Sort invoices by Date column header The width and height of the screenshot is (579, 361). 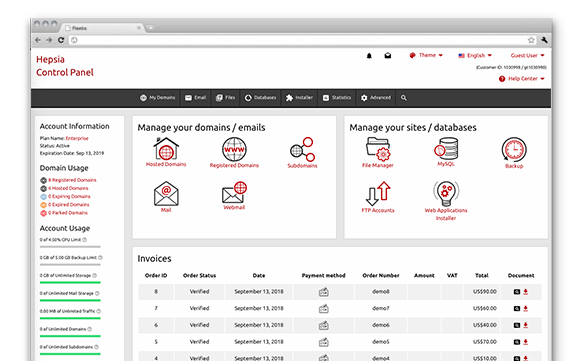point(259,275)
